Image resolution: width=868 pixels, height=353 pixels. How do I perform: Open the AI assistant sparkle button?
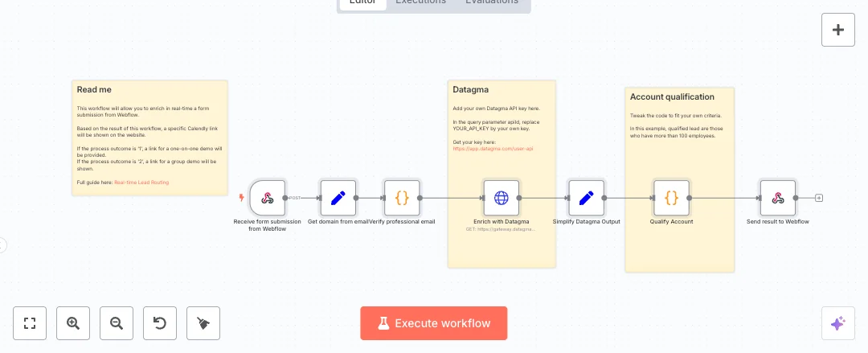pyautogui.click(x=837, y=323)
